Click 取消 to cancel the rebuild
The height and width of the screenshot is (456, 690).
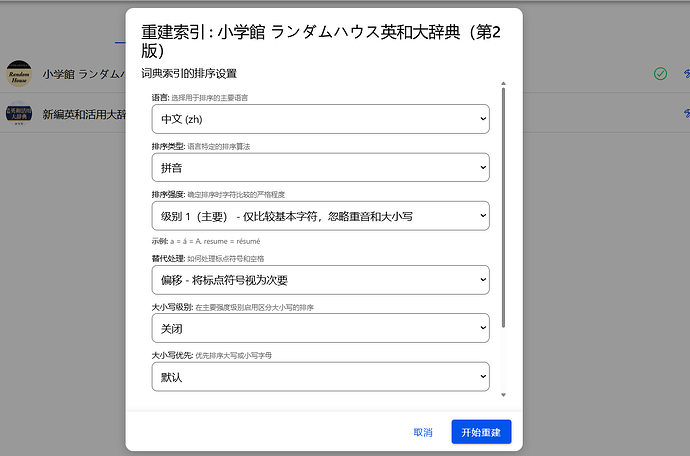423,432
